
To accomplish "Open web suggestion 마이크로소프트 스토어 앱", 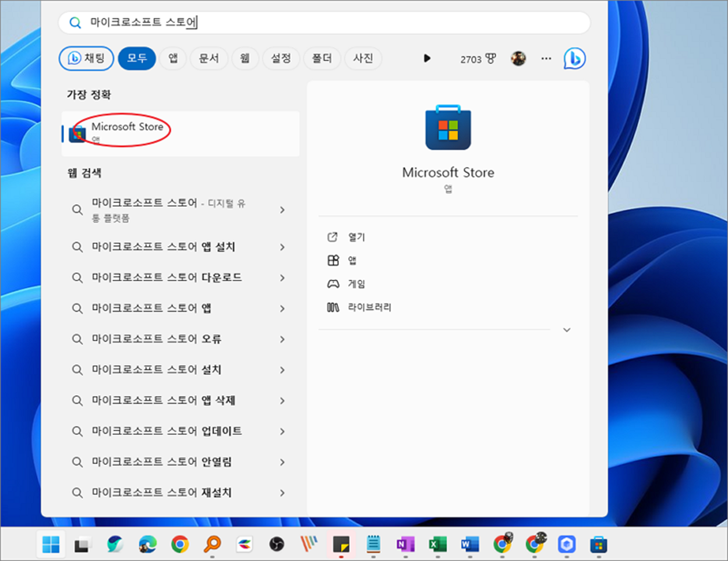I will click(179, 308).
